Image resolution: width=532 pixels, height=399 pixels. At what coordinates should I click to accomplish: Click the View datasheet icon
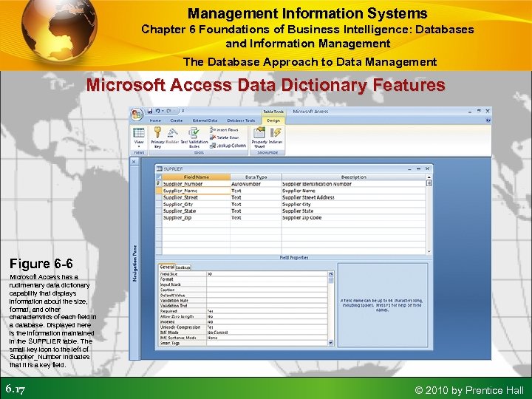[139, 133]
